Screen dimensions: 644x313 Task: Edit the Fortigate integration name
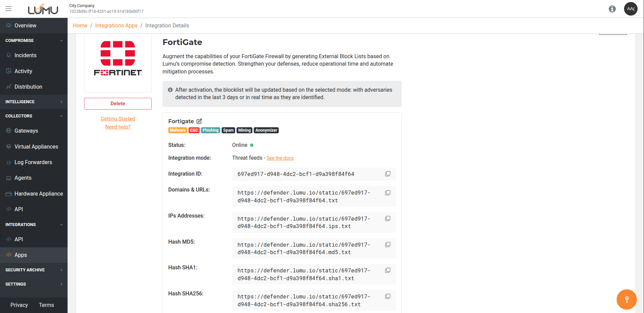click(x=199, y=121)
